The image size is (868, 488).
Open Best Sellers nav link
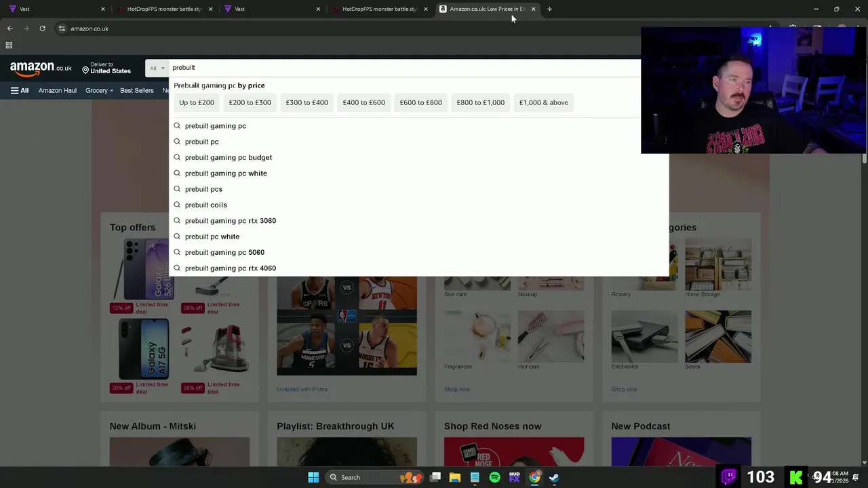pyautogui.click(x=137, y=90)
